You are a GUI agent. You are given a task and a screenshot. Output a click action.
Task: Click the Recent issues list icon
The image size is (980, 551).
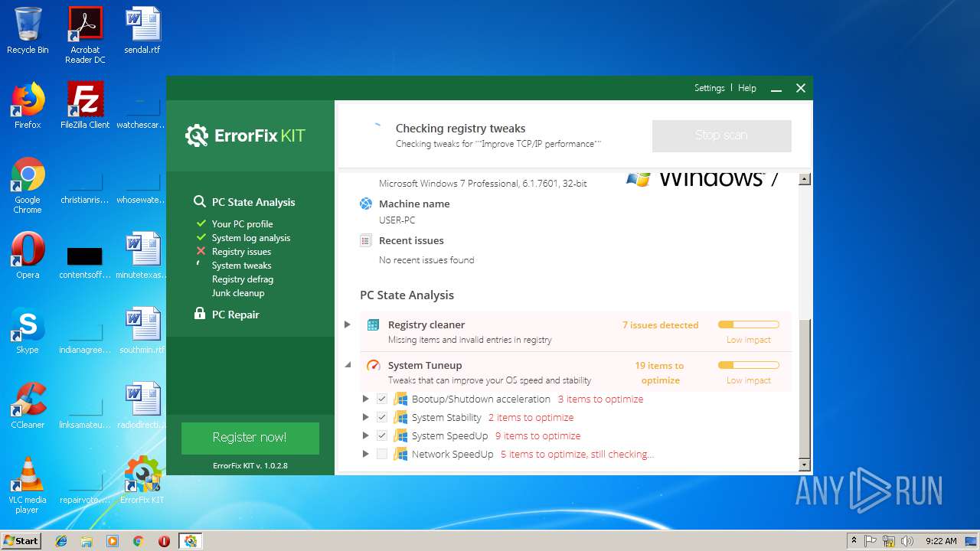(366, 240)
